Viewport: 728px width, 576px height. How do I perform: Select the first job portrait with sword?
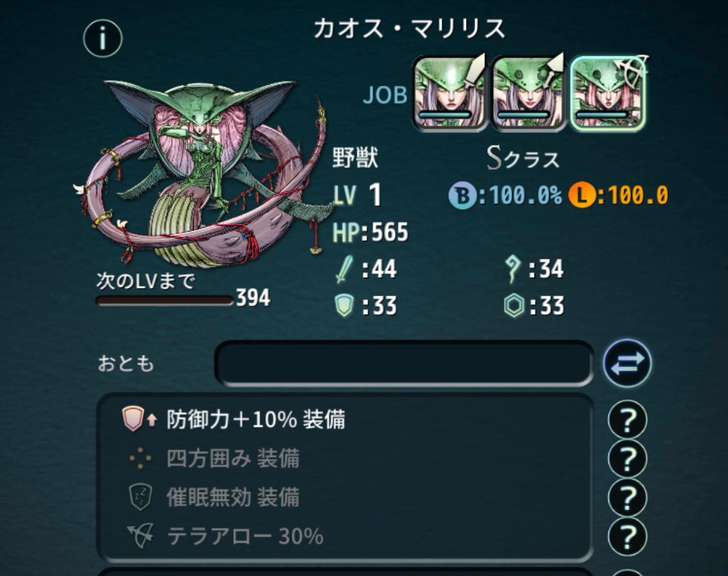point(449,93)
